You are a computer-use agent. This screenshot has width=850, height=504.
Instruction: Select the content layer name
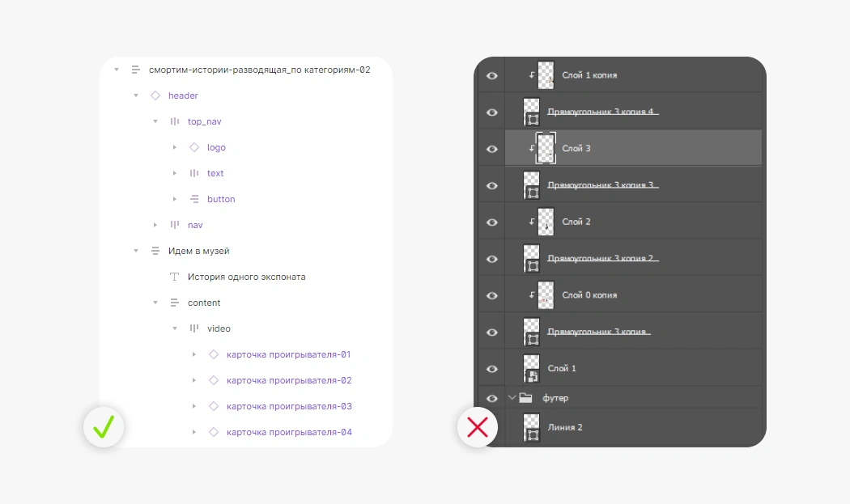pyautogui.click(x=204, y=303)
